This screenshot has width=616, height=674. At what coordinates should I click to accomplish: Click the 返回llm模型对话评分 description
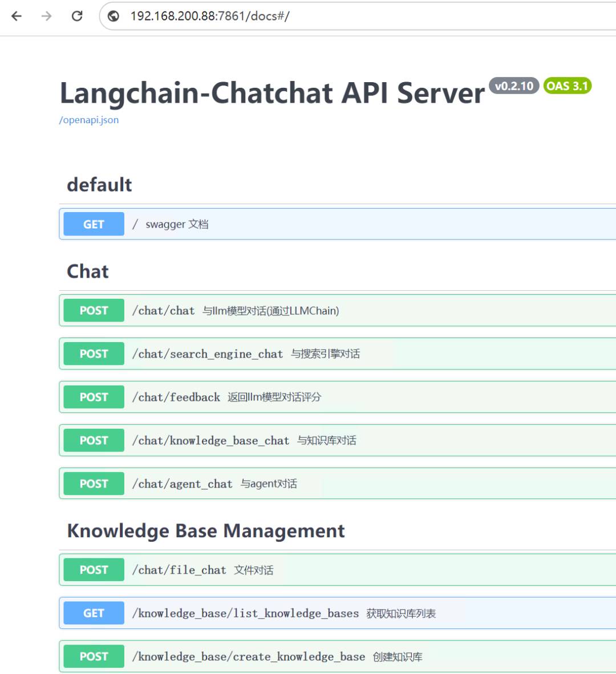pyautogui.click(x=274, y=397)
